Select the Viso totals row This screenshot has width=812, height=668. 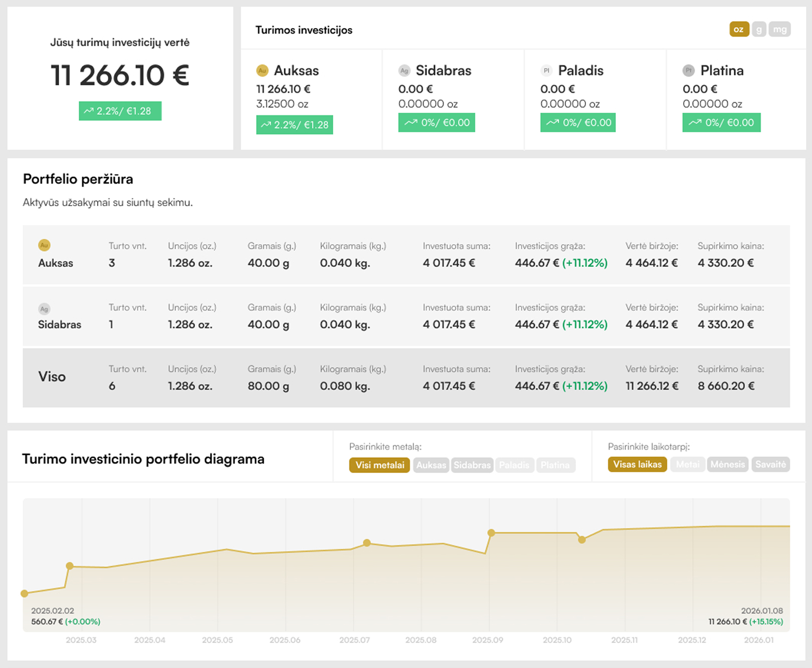[x=406, y=378]
